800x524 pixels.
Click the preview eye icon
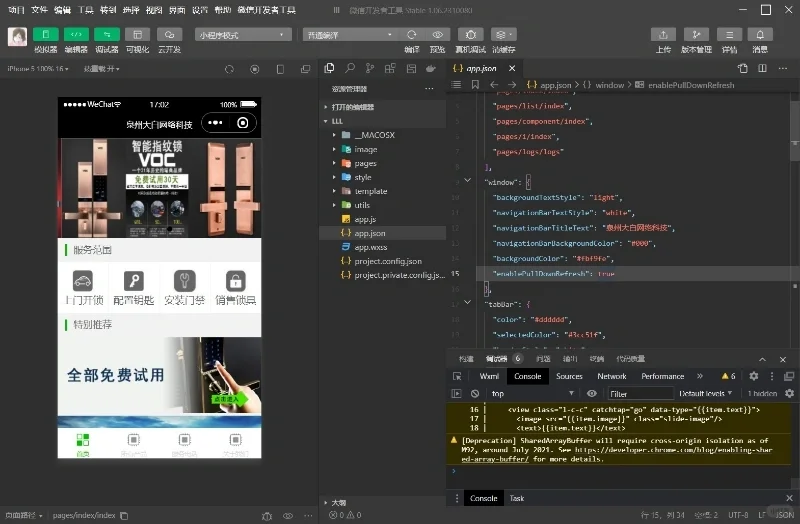(x=437, y=35)
